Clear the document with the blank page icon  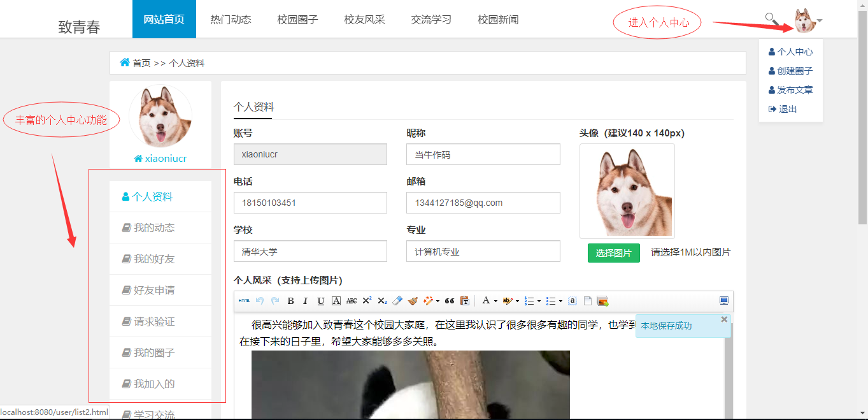(587, 301)
